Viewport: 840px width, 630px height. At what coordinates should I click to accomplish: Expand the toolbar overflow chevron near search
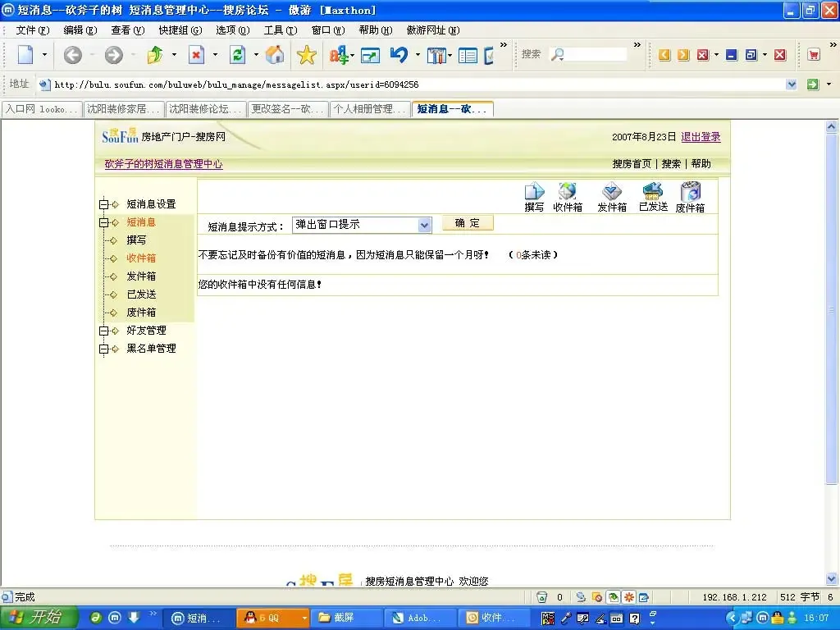pos(637,45)
